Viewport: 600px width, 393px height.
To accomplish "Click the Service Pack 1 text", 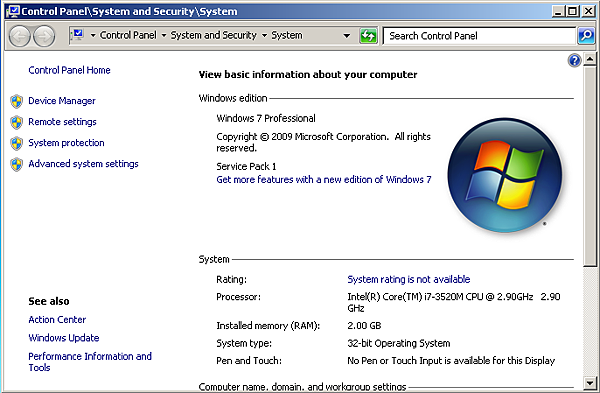I will 246,166.
